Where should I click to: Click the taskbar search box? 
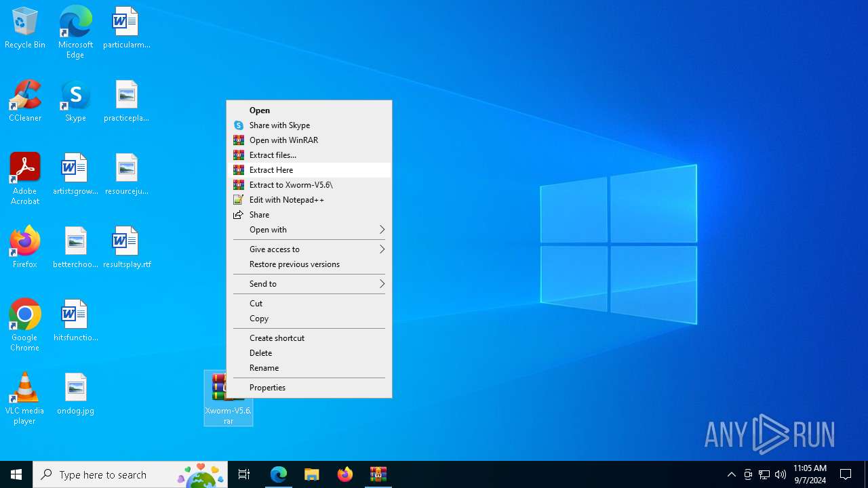coord(130,474)
